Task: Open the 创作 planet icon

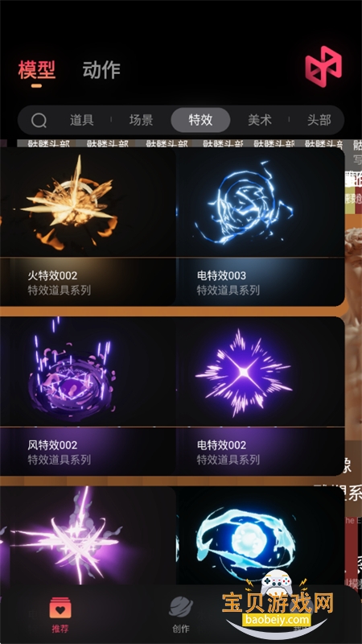Action: (x=180, y=607)
